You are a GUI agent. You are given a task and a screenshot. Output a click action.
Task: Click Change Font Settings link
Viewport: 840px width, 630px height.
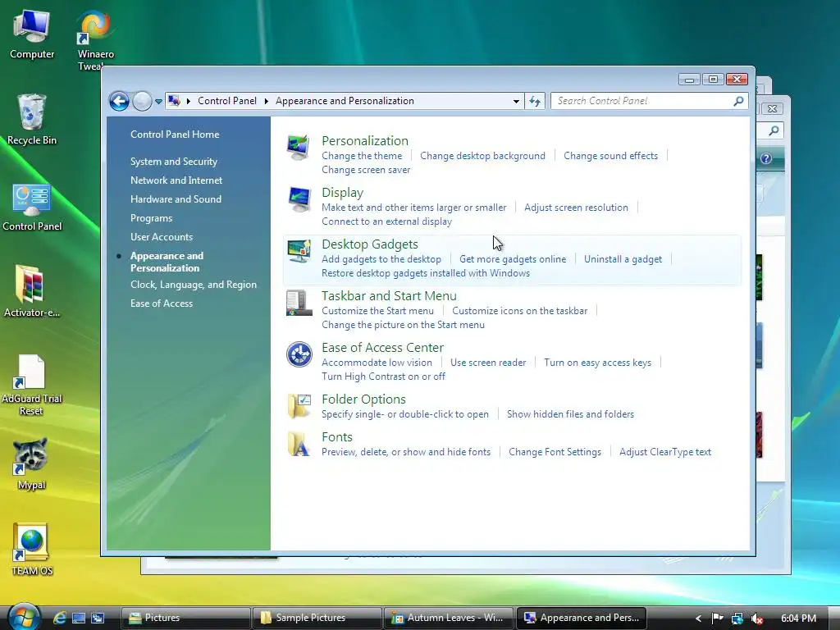click(x=555, y=452)
